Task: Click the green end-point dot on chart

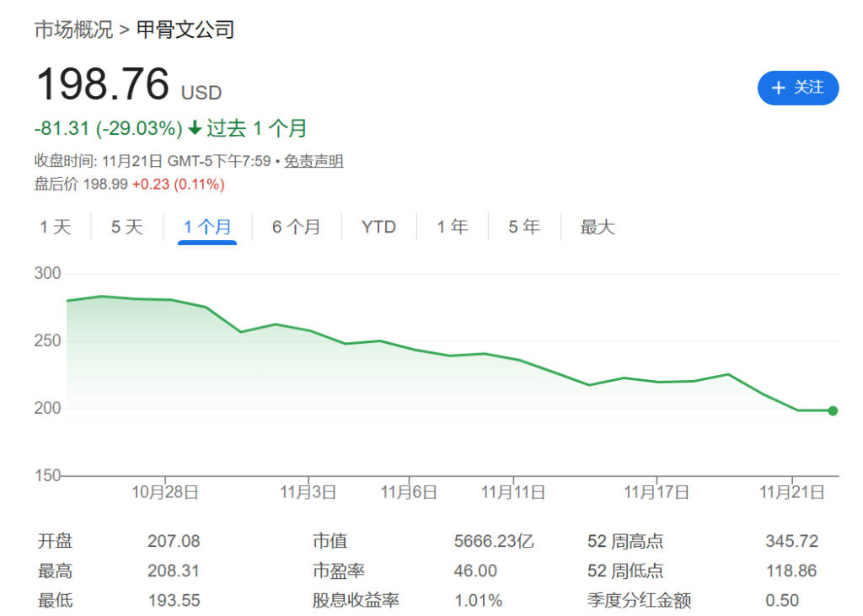Action: coord(833,410)
